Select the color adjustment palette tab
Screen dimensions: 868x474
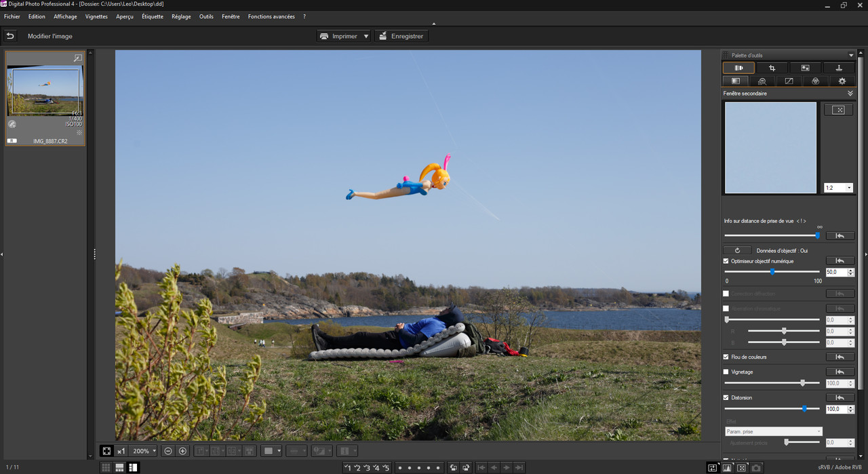815,81
